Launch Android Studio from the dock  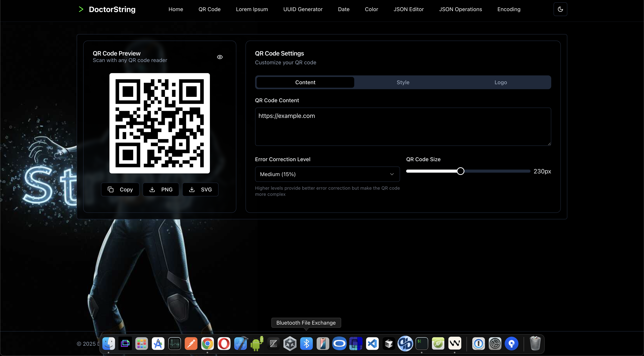click(158, 344)
